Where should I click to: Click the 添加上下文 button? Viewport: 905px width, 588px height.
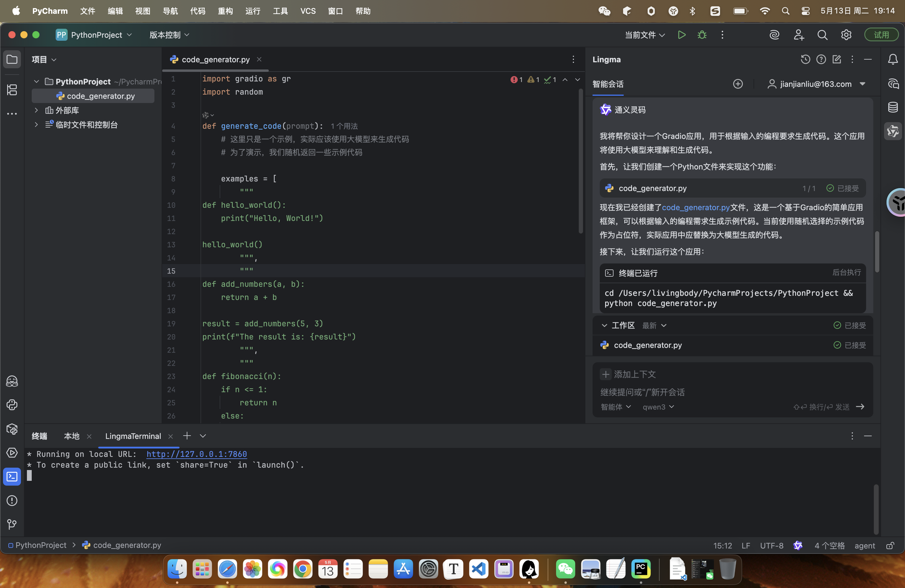[628, 374]
